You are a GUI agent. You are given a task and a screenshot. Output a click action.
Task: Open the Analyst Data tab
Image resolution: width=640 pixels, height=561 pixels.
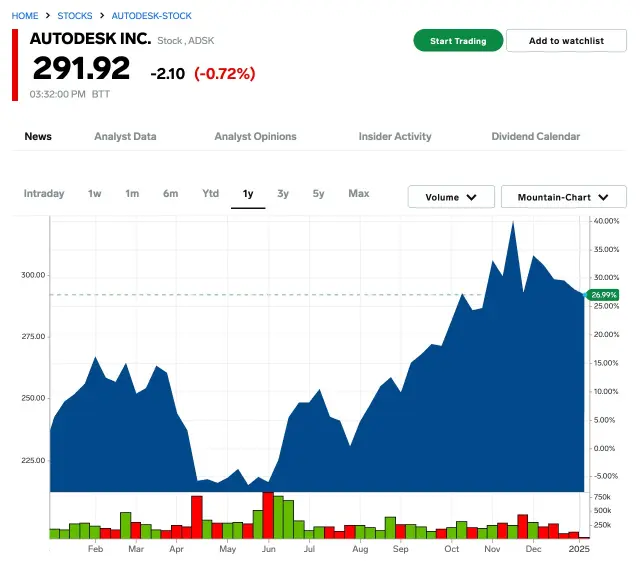click(125, 137)
